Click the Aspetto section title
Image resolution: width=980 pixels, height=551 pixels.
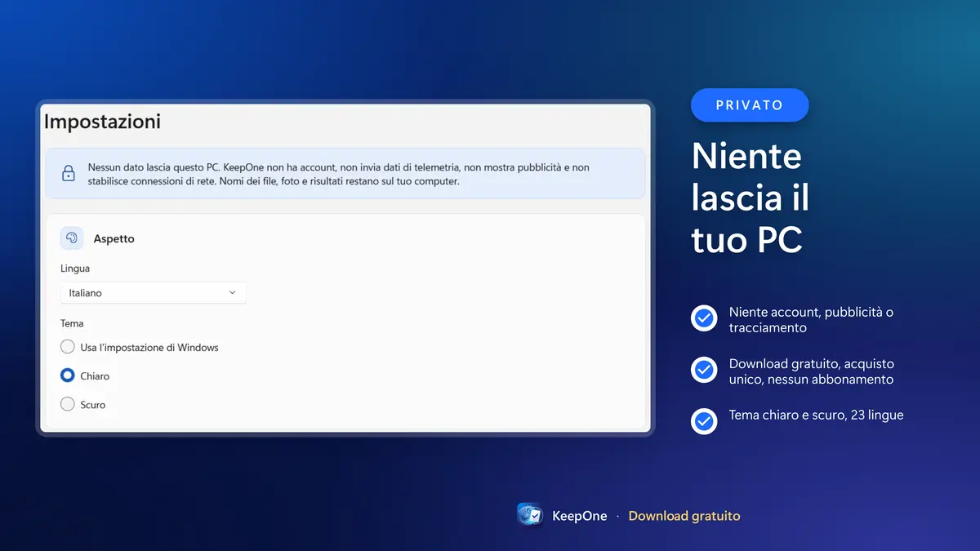pyautogui.click(x=114, y=239)
